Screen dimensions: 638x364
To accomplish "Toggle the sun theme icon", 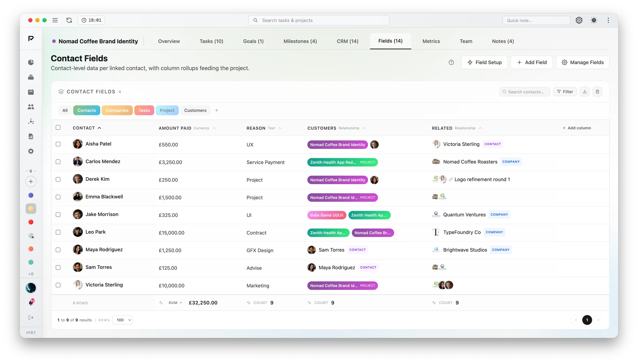I will (x=594, y=20).
